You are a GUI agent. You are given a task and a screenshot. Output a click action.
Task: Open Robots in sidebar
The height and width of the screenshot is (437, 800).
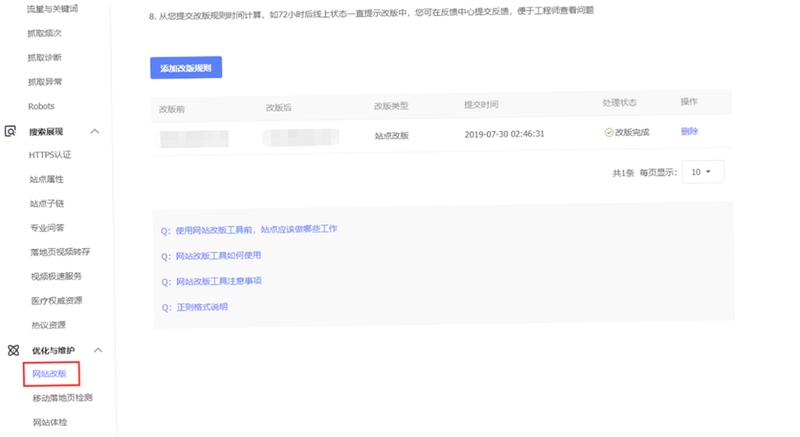click(x=41, y=106)
